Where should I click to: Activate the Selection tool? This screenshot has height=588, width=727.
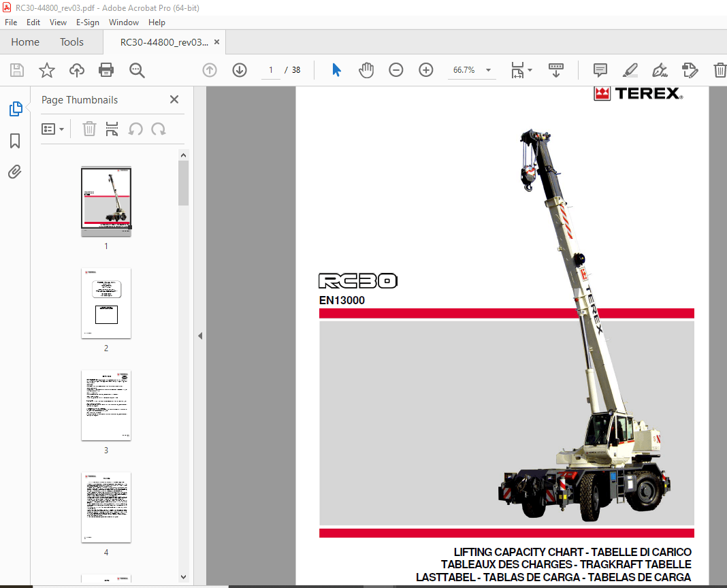336,70
